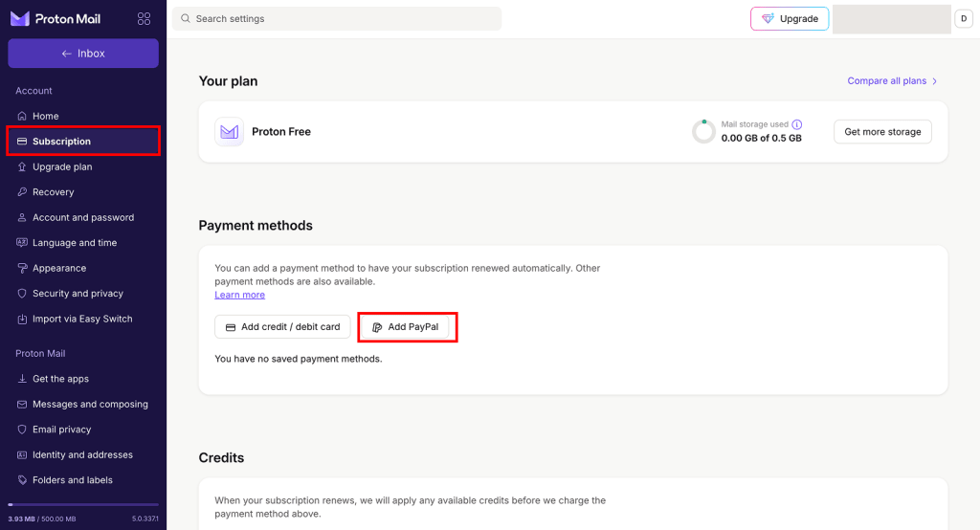Image resolution: width=980 pixels, height=530 pixels.
Task: Click the Upgrade button in header
Action: coord(790,19)
